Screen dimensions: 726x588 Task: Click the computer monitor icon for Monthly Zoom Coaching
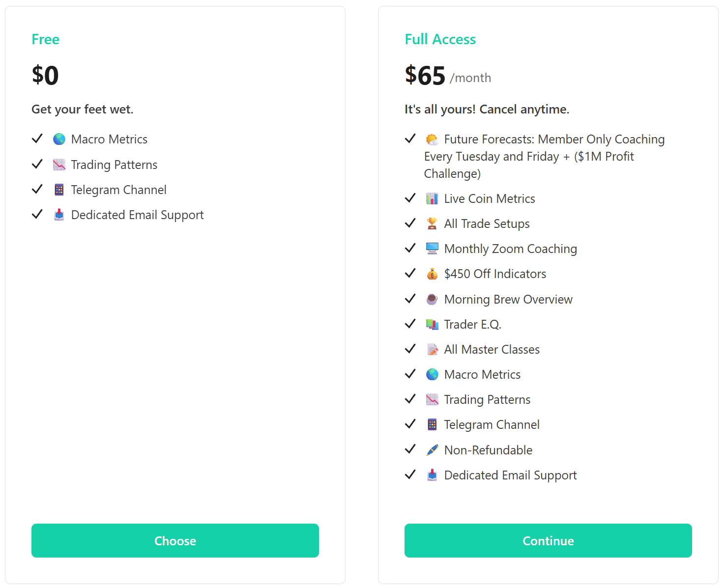(432, 249)
